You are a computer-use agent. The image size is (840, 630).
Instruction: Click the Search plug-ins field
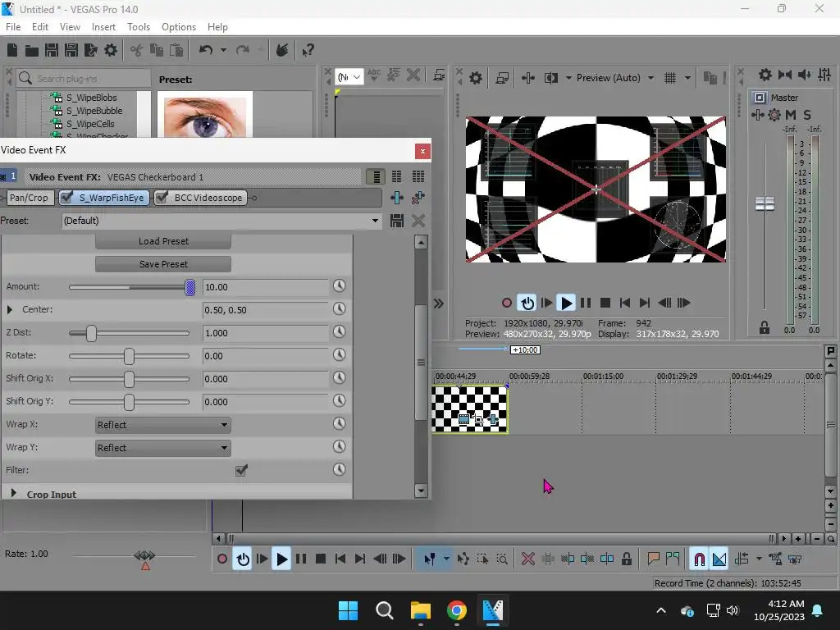(83, 78)
